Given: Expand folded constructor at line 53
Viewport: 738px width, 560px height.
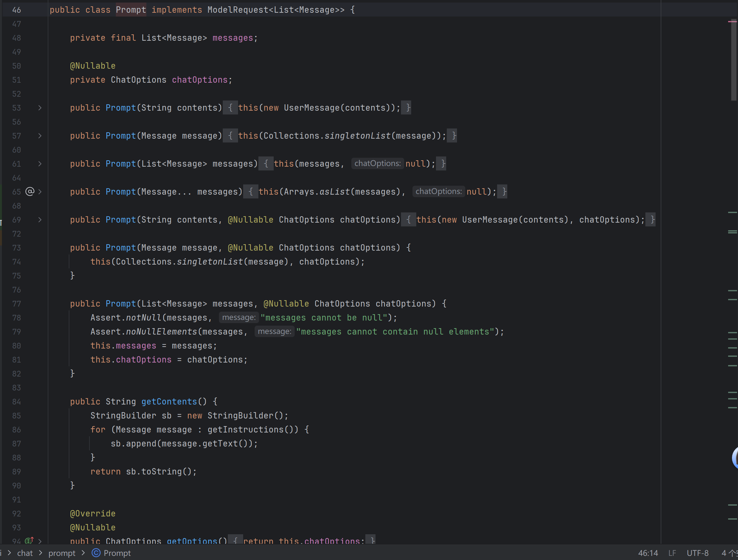Looking at the screenshot, I should point(40,108).
